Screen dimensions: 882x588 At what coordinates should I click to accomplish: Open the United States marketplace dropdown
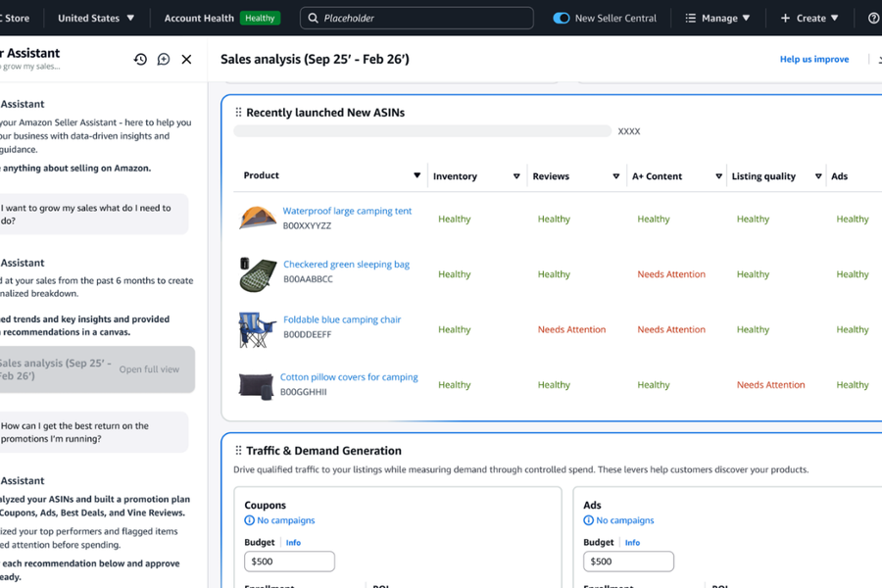pos(96,18)
